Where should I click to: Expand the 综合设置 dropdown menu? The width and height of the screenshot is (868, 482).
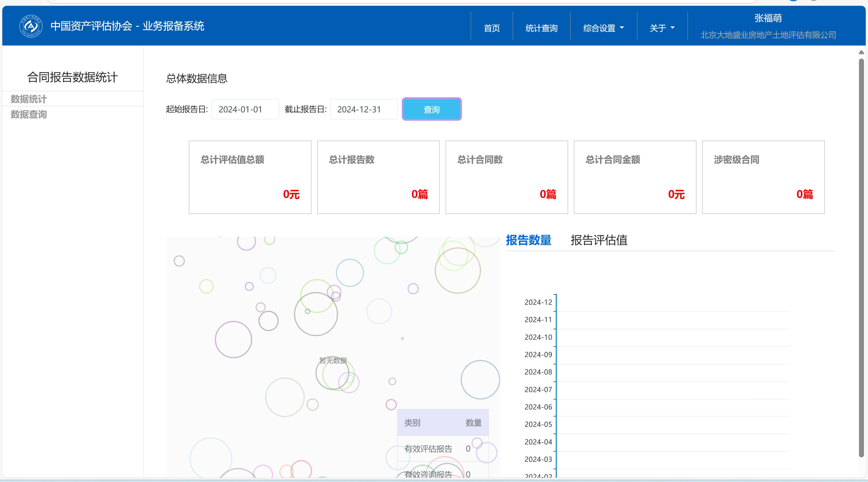tap(603, 28)
